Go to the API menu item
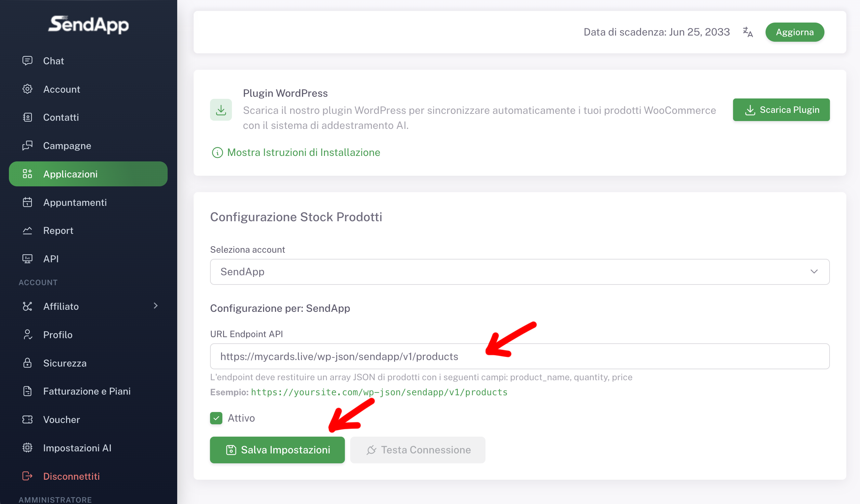 coord(51,259)
